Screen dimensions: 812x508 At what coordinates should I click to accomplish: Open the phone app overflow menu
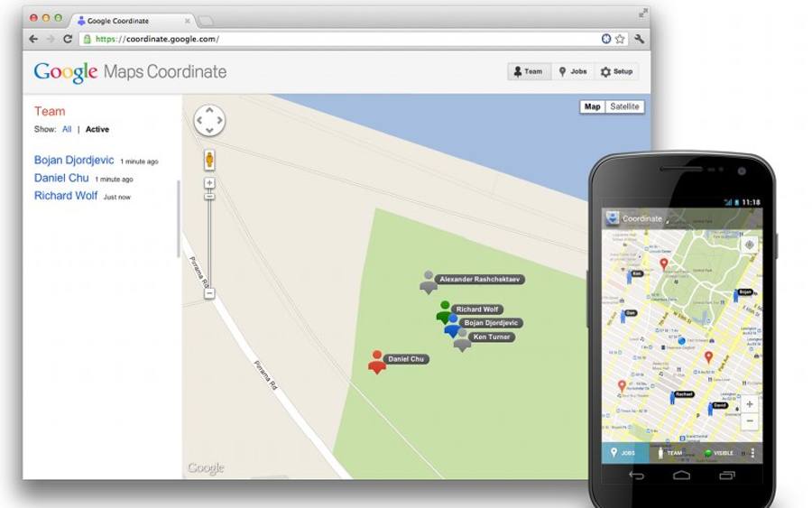752,453
